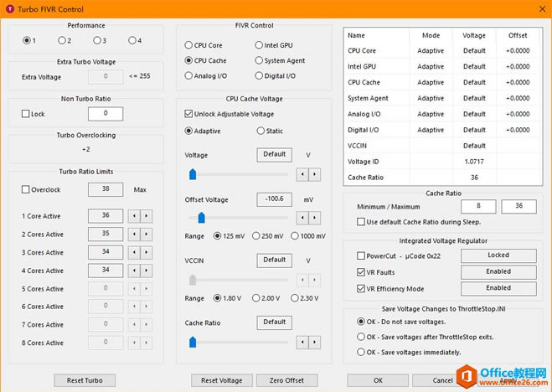Click right arrow of Cache Ratio slider
Screen dimensions: 552x392
point(315,342)
